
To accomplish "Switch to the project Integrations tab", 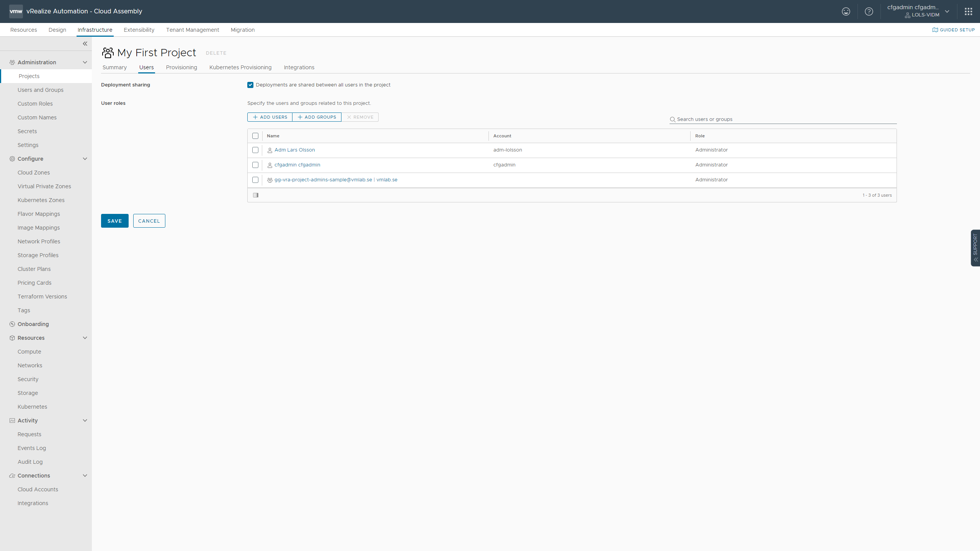I will [x=299, y=67].
